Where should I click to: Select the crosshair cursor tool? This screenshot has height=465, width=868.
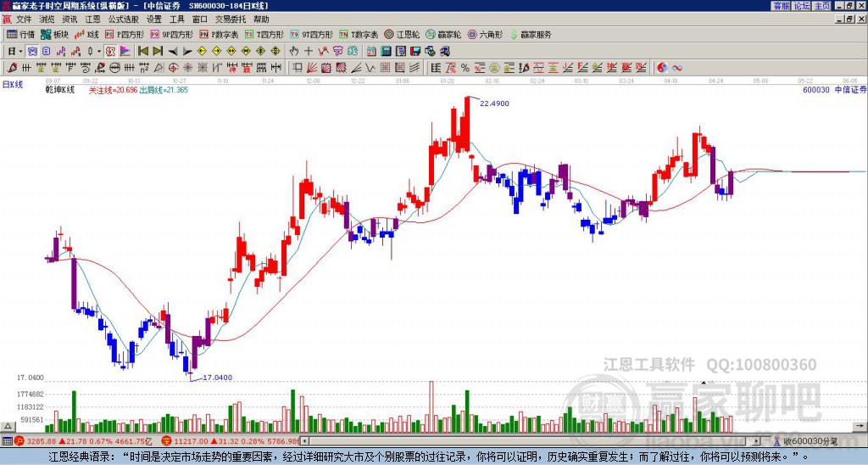309,52
